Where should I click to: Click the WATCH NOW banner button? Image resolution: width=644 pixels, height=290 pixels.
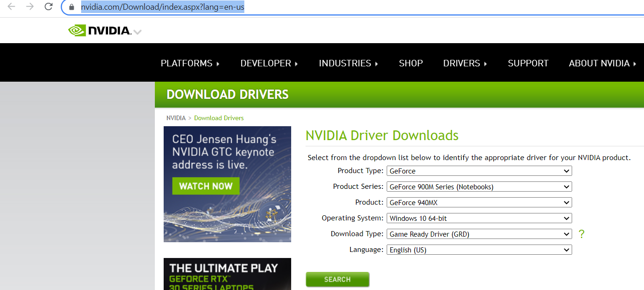click(x=206, y=186)
